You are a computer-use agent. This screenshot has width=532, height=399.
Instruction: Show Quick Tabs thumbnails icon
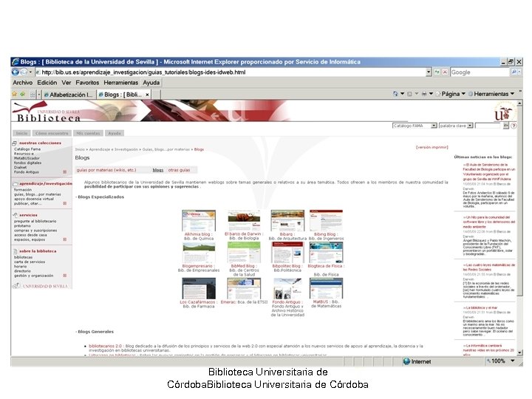pos(33,95)
